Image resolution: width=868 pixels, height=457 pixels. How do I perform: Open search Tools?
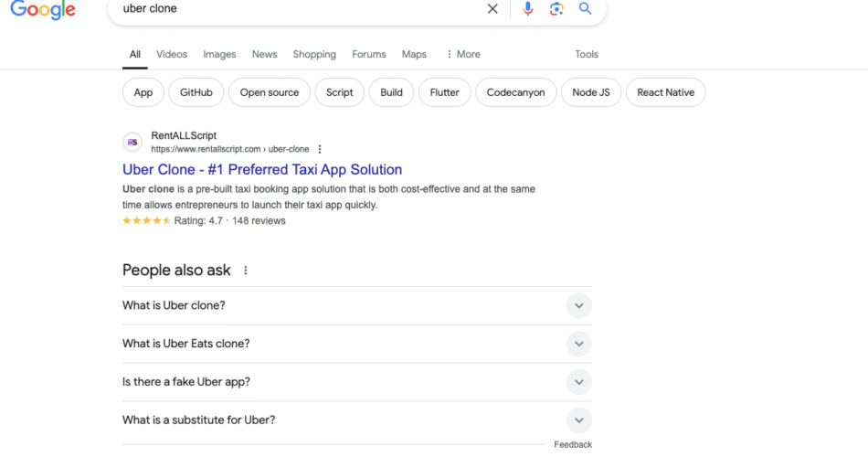[x=587, y=54]
